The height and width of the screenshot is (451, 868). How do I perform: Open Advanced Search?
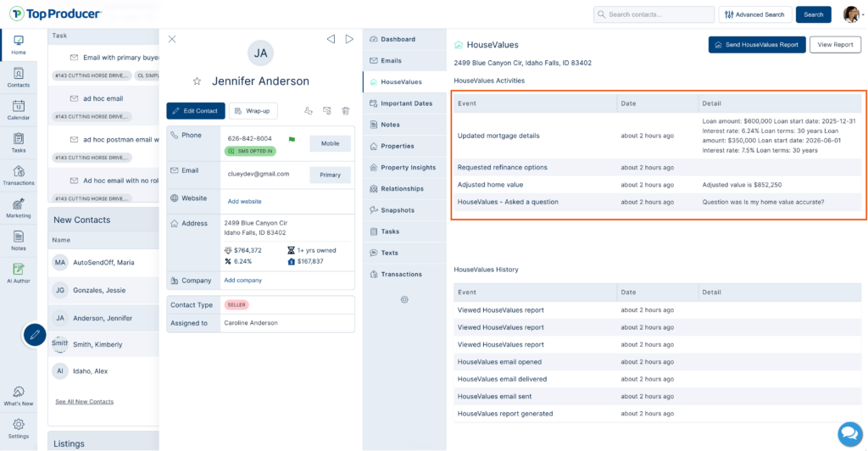pyautogui.click(x=755, y=14)
